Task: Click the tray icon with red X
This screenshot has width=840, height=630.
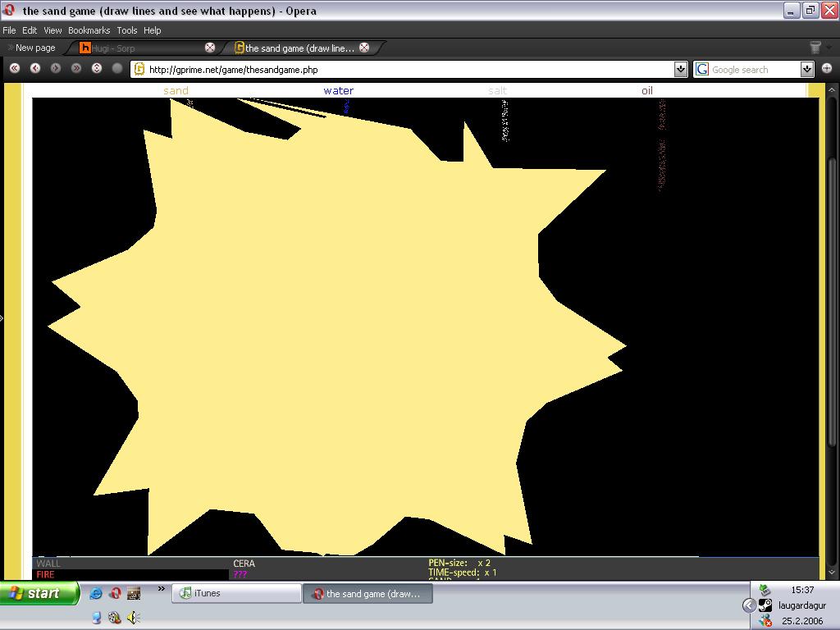Action: [765, 620]
